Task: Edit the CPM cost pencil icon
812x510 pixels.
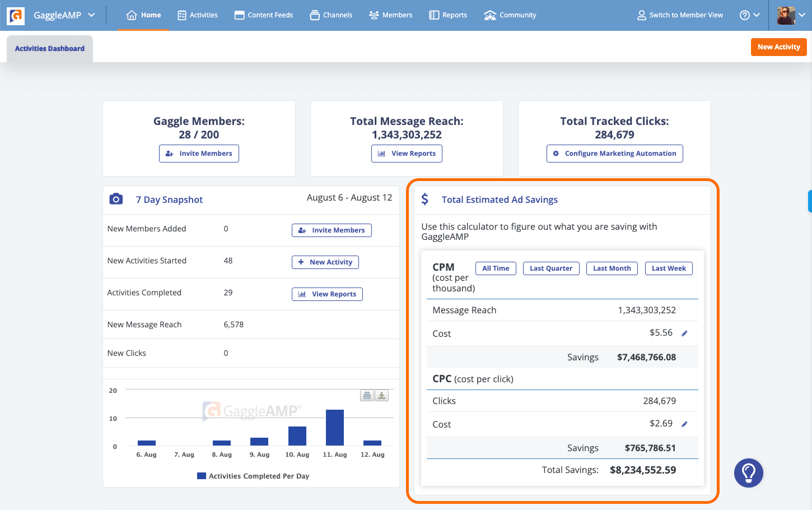Action: coord(684,333)
